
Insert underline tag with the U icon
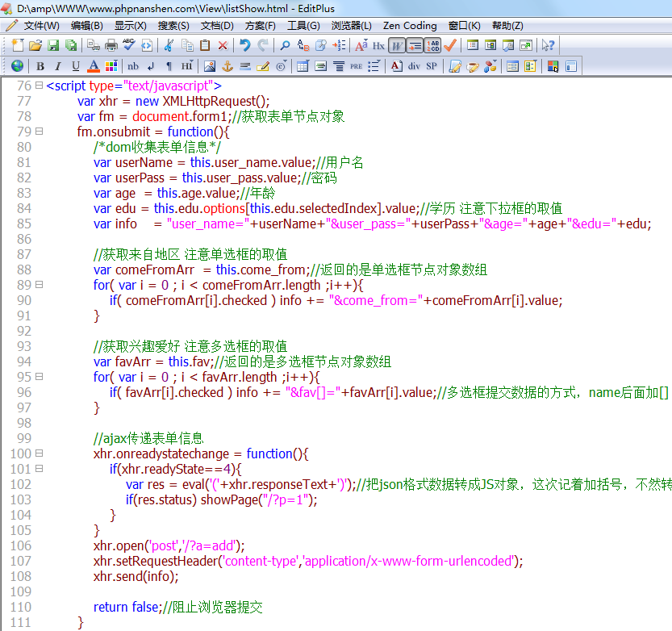[76, 66]
